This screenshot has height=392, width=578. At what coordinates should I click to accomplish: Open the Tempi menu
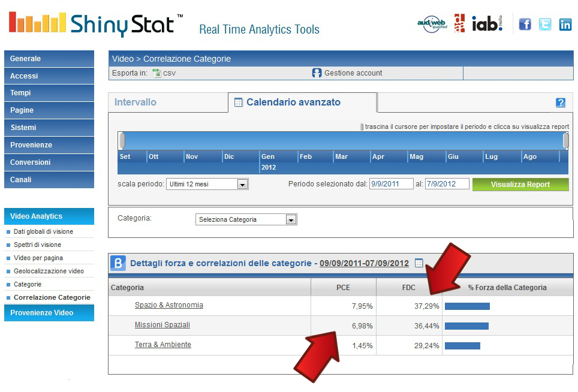coord(49,93)
